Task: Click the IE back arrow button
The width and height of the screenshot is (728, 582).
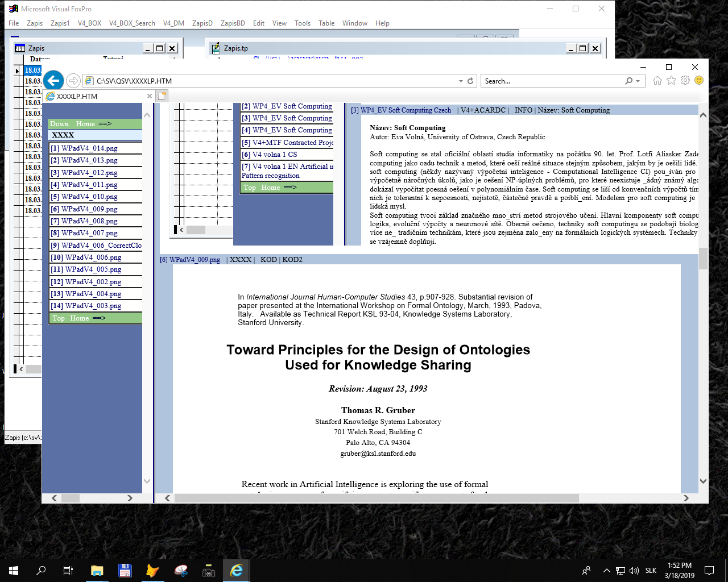Action: pyautogui.click(x=53, y=81)
